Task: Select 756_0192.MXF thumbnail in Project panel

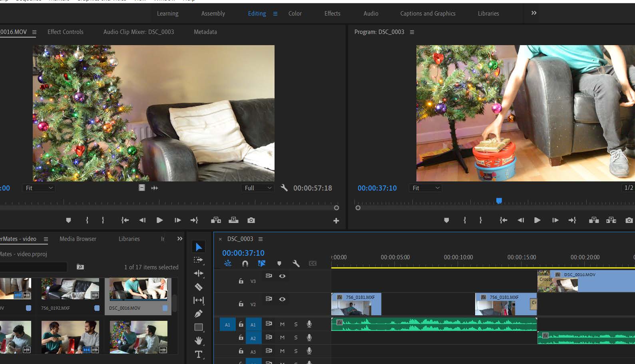Action: click(x=70, y=289)
